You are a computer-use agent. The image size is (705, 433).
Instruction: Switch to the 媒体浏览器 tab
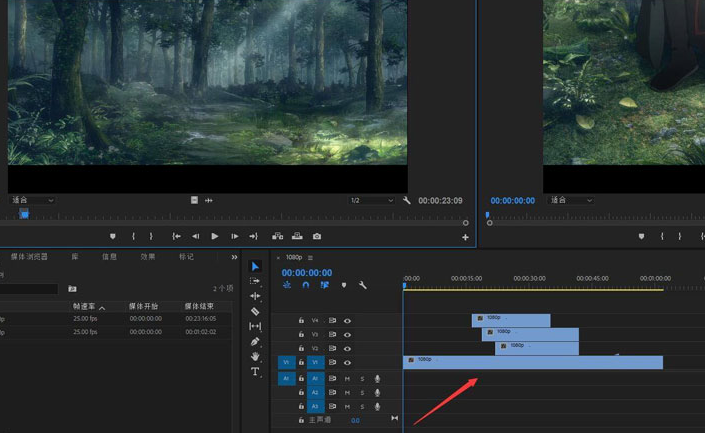29,257
